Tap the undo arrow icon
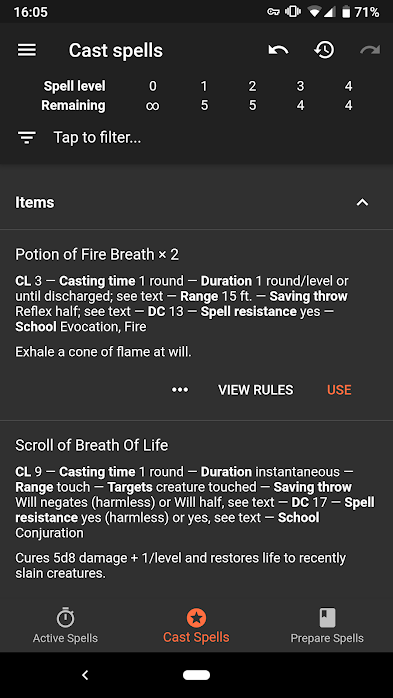The image size is (393, 698). point(278,50)
